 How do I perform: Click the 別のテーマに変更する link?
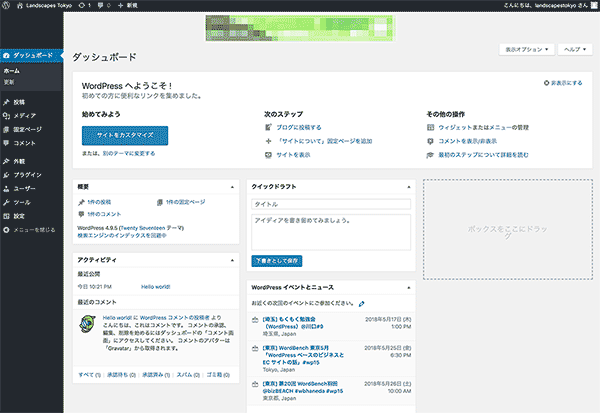pos(129,153)
